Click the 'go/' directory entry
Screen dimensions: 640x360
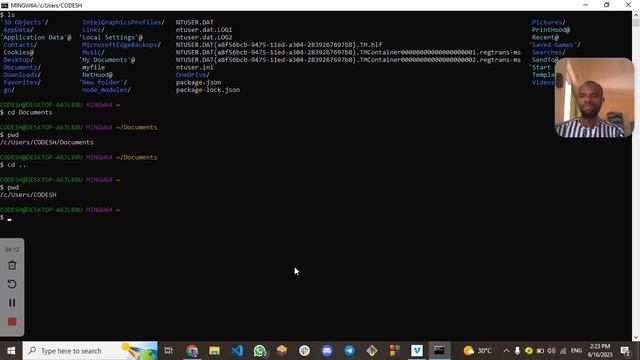9,90
